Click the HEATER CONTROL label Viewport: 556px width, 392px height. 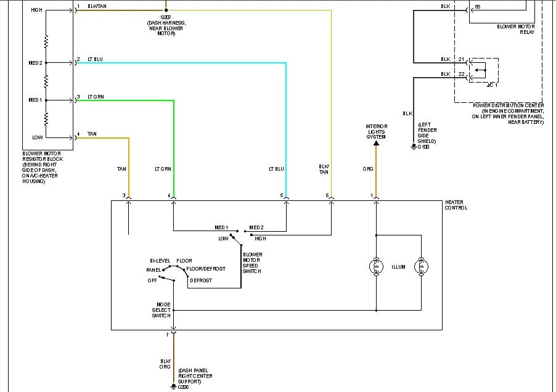(456, 205)
